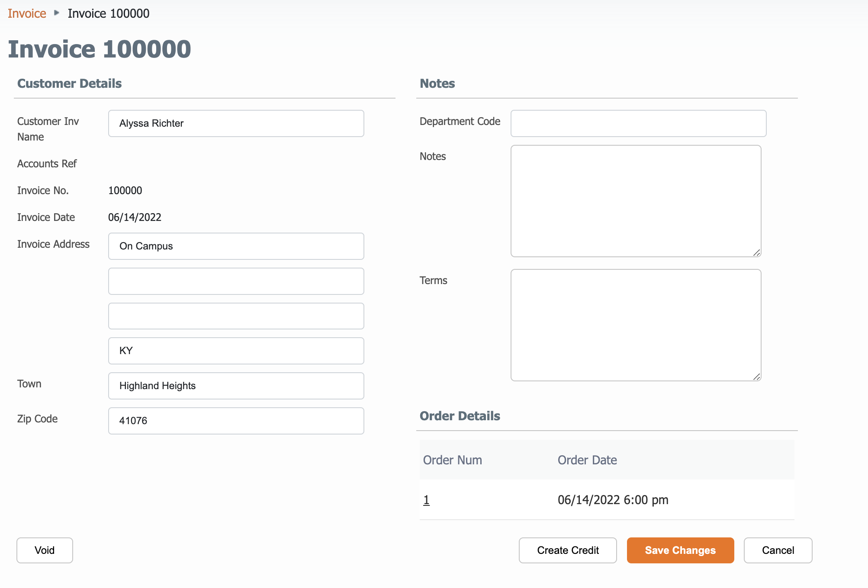Focus the Department Code input
This screenshot has height=588, width=868.
[639, 124]
